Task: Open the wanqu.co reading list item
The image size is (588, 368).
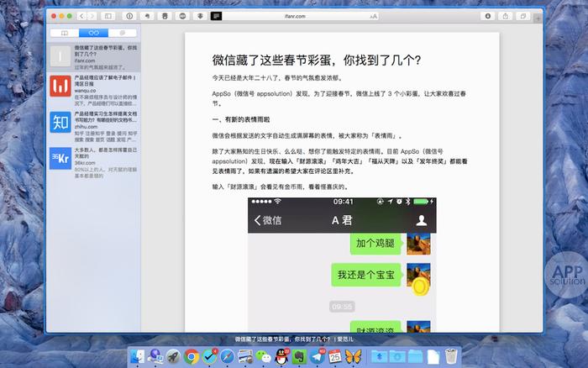Action: coord(94,90)
